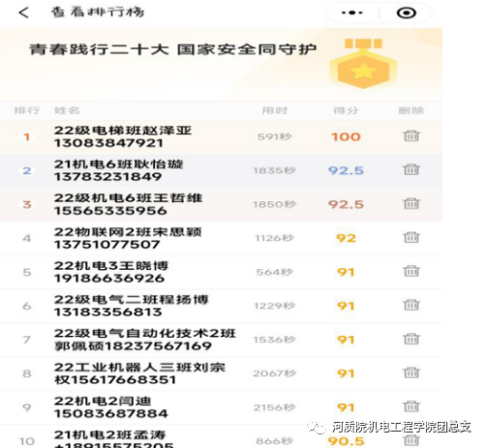Tap the 查看排行榜 page title
The height and width of the screenshot is (448, 486).
coord(98,13)
